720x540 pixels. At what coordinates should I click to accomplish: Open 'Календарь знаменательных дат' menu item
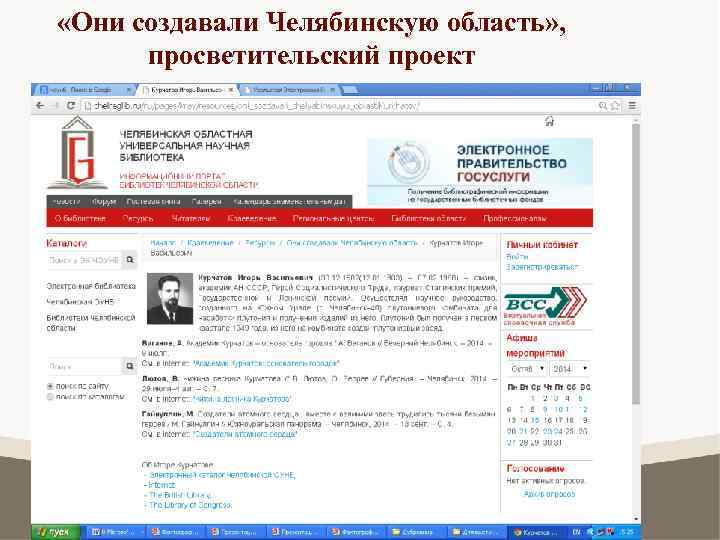point(289,202)
